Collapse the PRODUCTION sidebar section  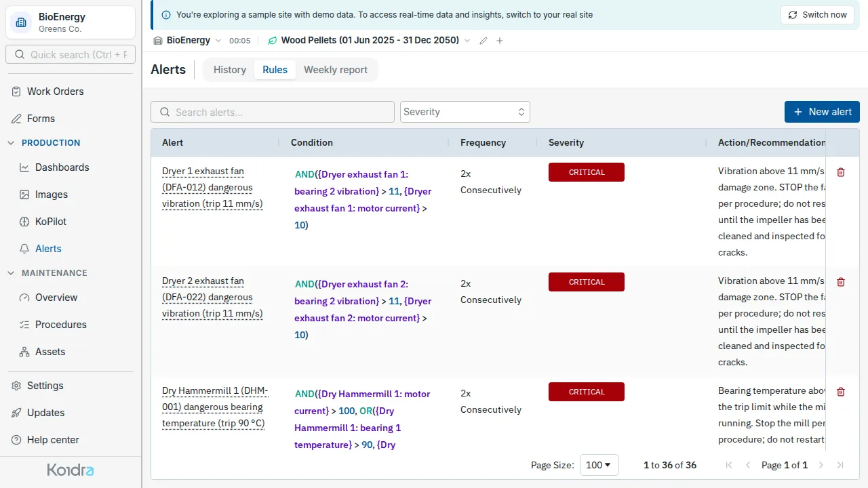[x=11, y=143]
